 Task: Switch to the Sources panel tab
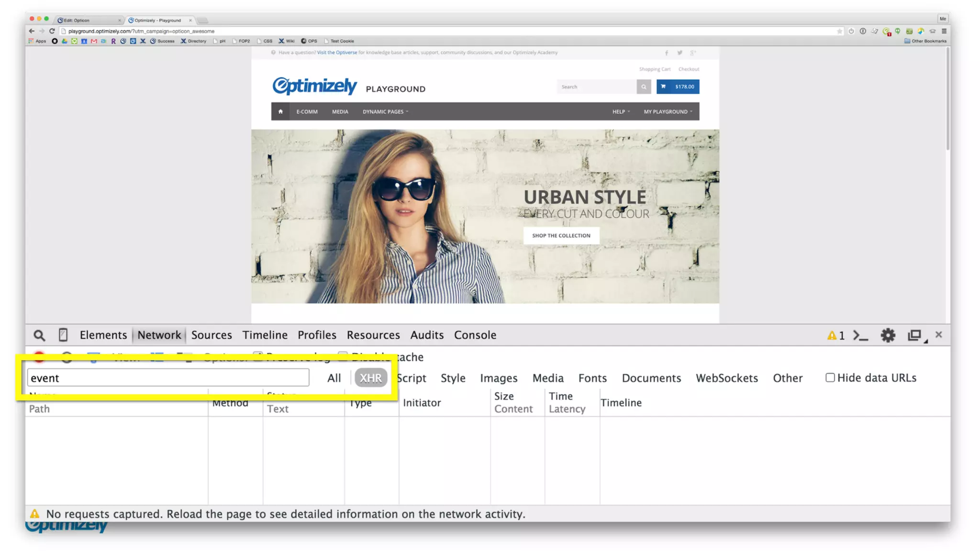tap(212, 335)
